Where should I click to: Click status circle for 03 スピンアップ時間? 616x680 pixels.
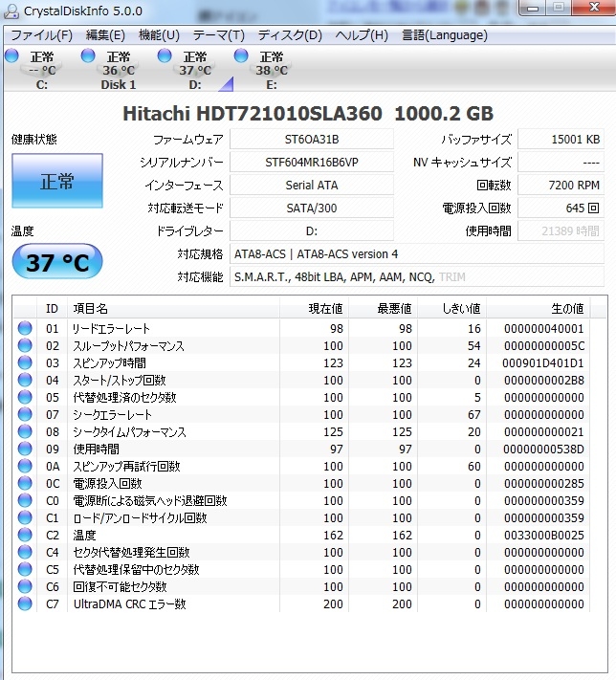coord(25,362)
